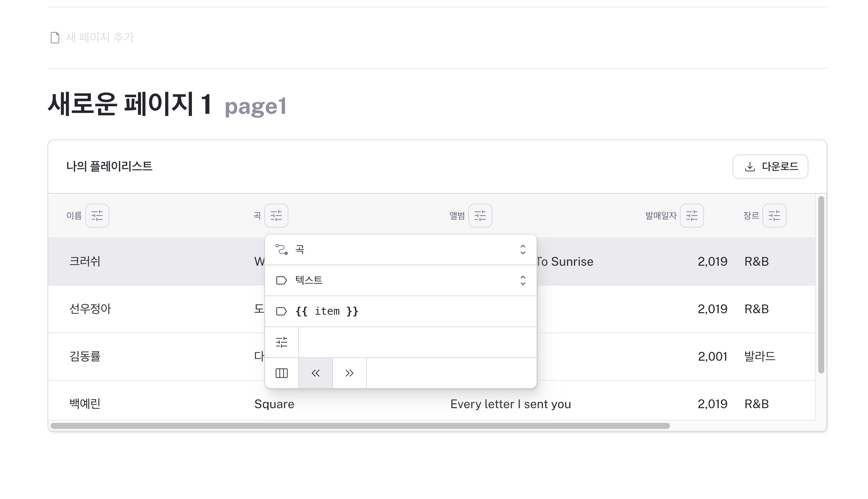
Task: Click 2,019 in the 백예린 row
Action: click(x=713, y=404)
